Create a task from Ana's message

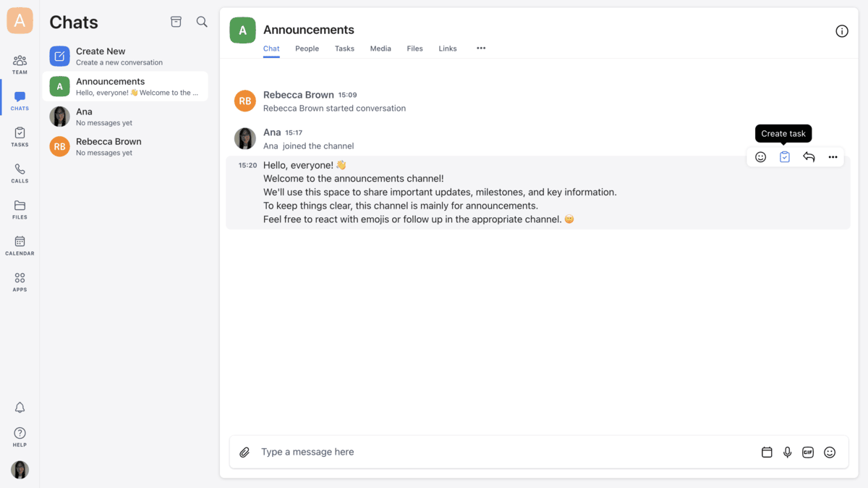784,156
